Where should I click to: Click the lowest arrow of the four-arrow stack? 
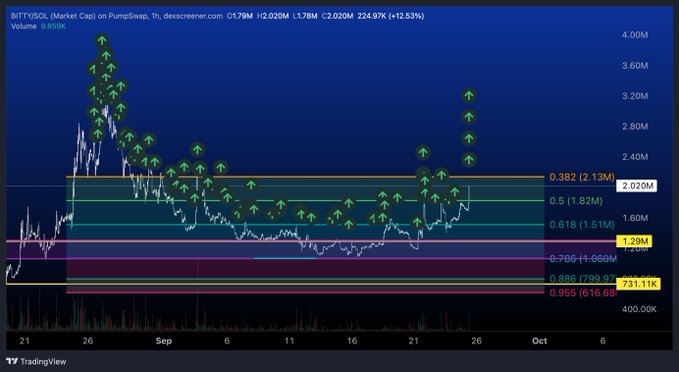click(x=469, y=160)
